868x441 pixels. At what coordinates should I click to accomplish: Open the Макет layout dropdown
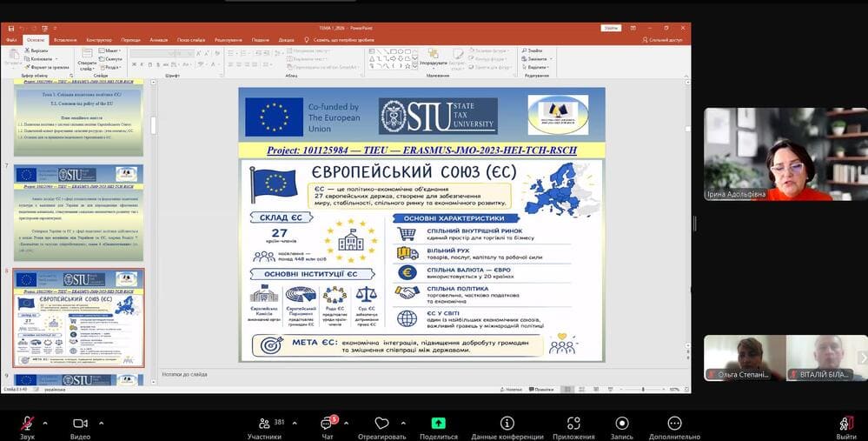coord(110,50)
